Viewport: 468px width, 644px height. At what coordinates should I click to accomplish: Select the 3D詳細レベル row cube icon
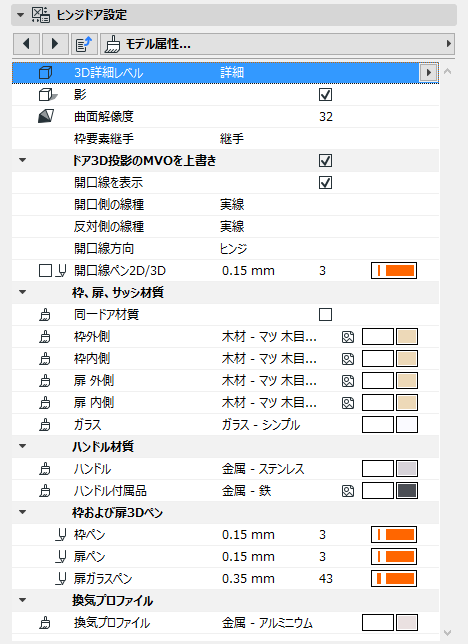[45, 73]
